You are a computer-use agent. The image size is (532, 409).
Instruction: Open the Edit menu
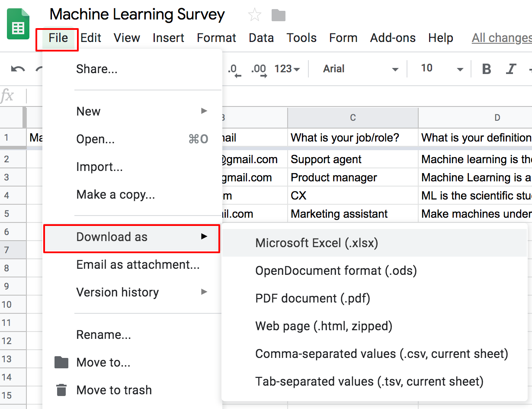pos(91,38)
